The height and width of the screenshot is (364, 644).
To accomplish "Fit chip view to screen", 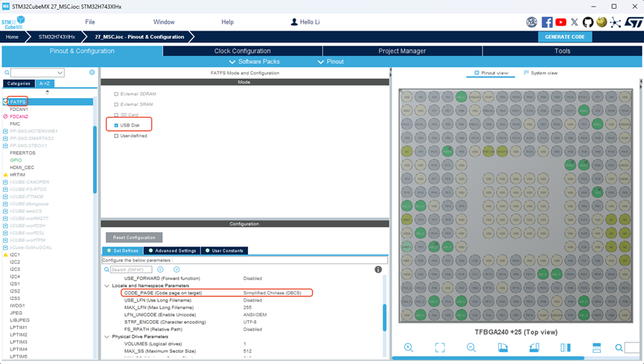I will tap(440, 348).
